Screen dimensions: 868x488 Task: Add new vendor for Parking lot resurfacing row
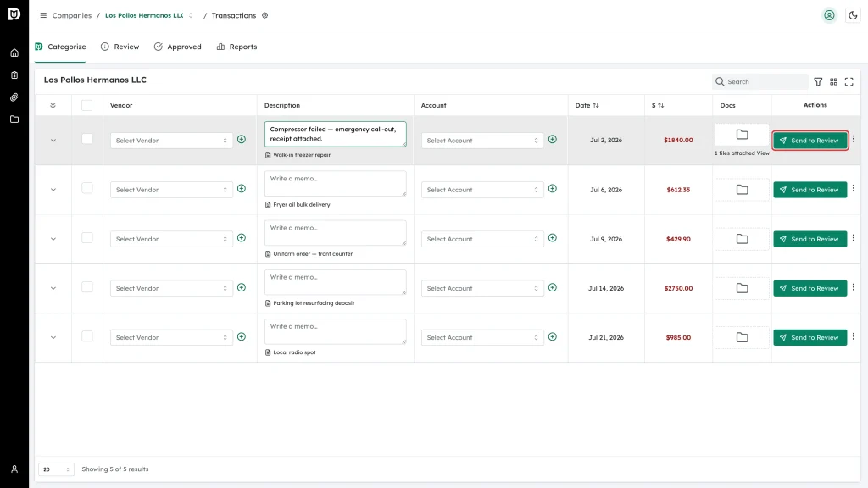(242, 288)
